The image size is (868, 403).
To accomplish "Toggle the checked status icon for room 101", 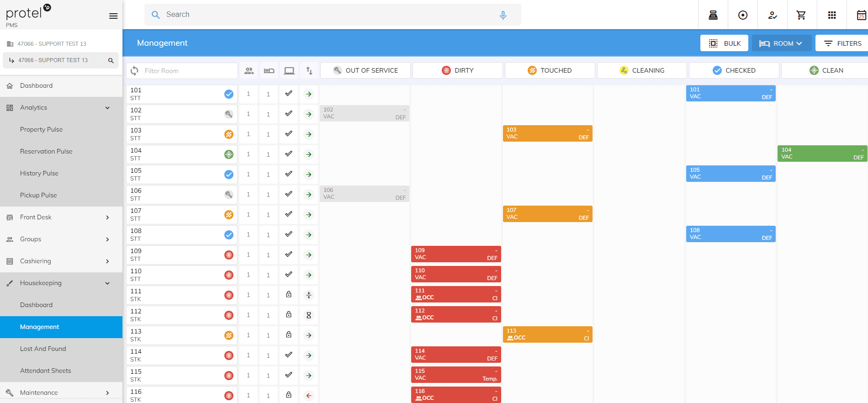I will pos(229,94).
